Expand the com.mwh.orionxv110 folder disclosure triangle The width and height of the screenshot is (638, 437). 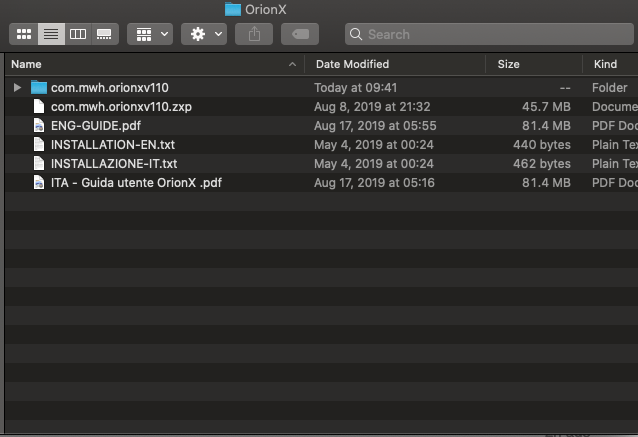pyautogui.click(x=17, y=87)
